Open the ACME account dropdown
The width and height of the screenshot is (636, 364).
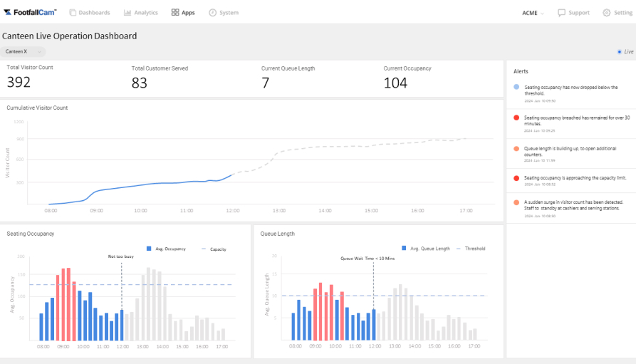click(x=533, y=13)
